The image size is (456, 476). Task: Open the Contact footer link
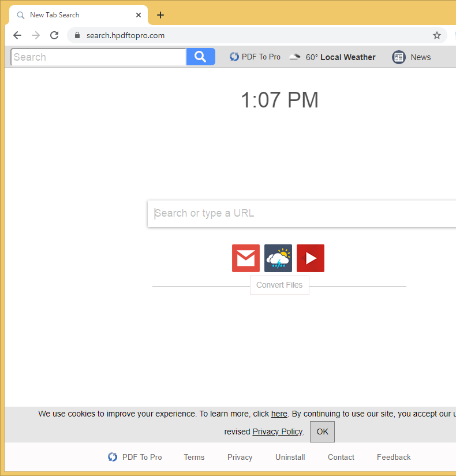(341, 457)
